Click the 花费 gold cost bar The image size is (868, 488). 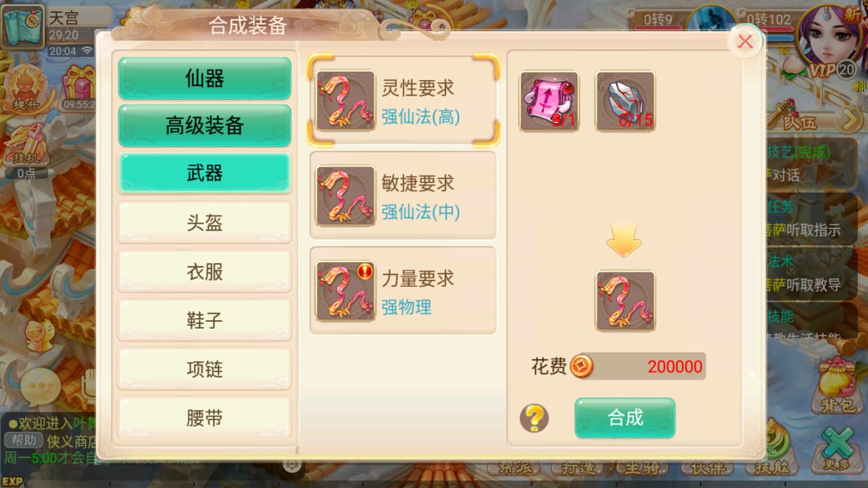tap(637, 367)
